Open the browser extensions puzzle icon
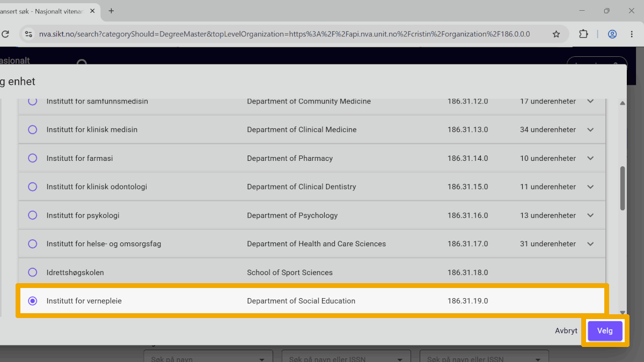The width and height of the screenshot is (644, 362). [583, 34]
